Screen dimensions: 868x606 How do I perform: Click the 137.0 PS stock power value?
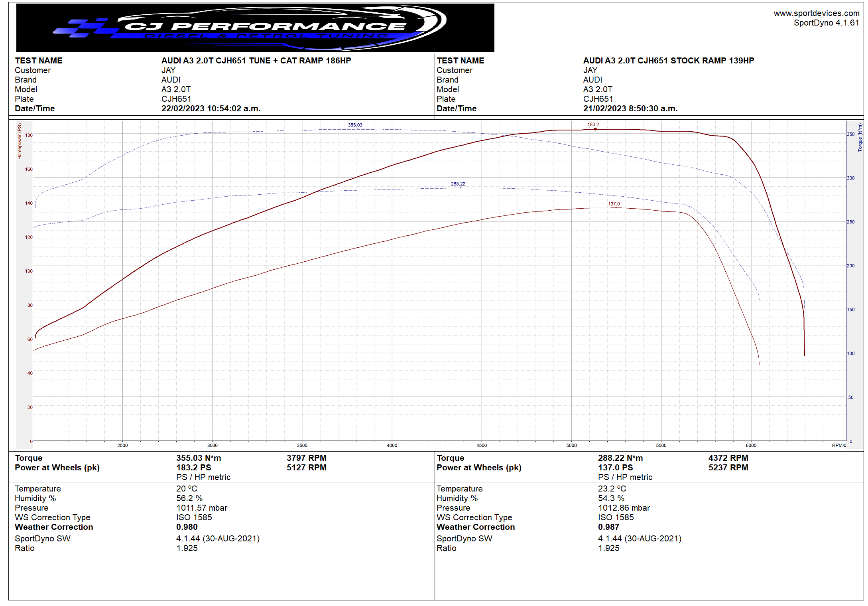coord(615,468)
